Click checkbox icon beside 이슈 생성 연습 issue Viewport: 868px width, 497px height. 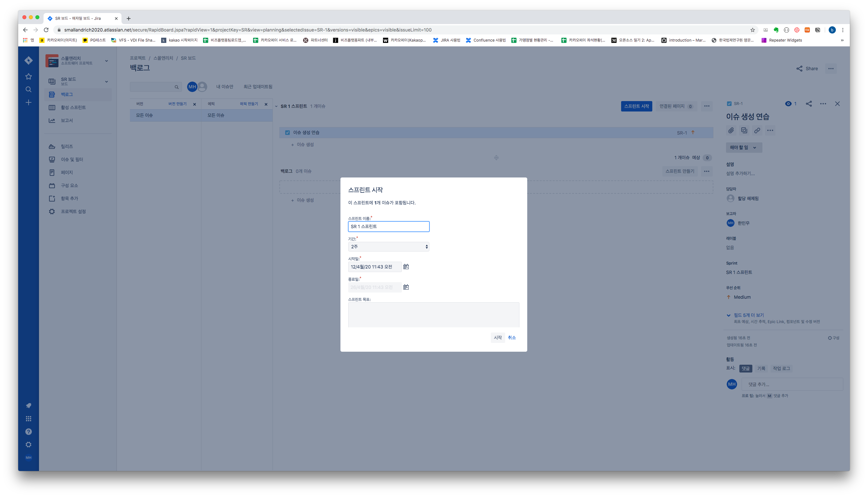click(287, 132)
